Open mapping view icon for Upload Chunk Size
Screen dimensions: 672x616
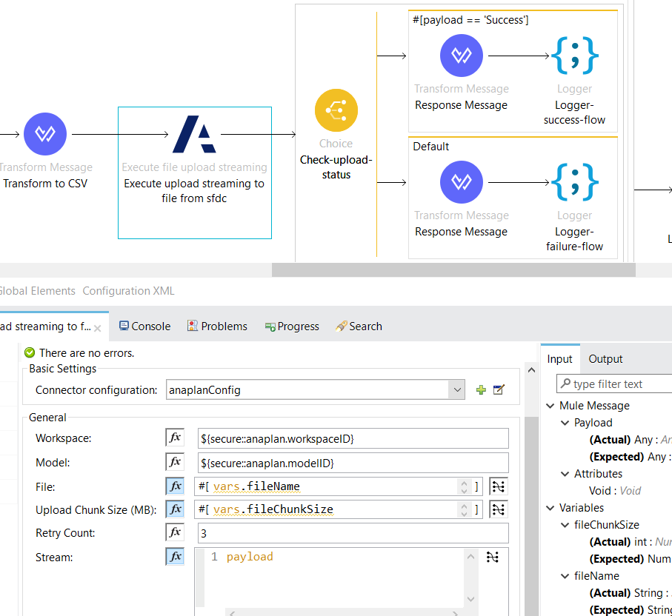tap(499, 509)
